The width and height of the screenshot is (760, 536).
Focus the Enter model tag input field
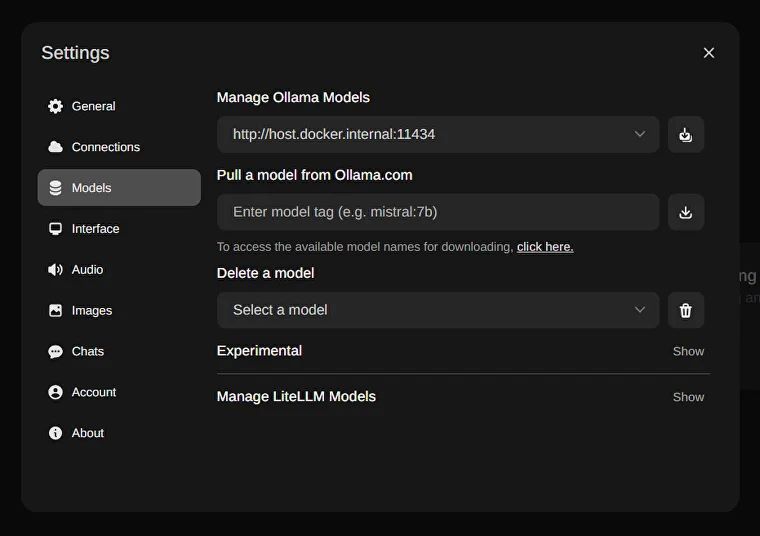(x=438, y=212)
